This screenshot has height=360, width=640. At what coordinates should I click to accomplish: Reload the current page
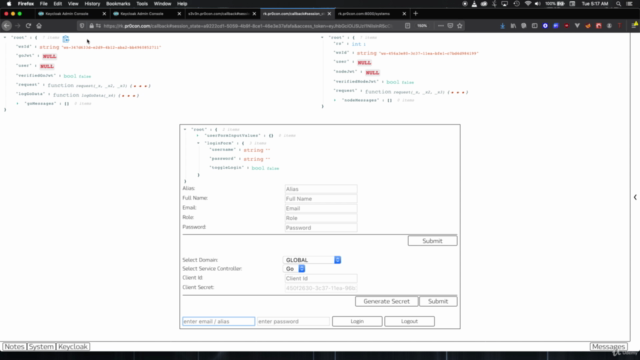point(28,26)
